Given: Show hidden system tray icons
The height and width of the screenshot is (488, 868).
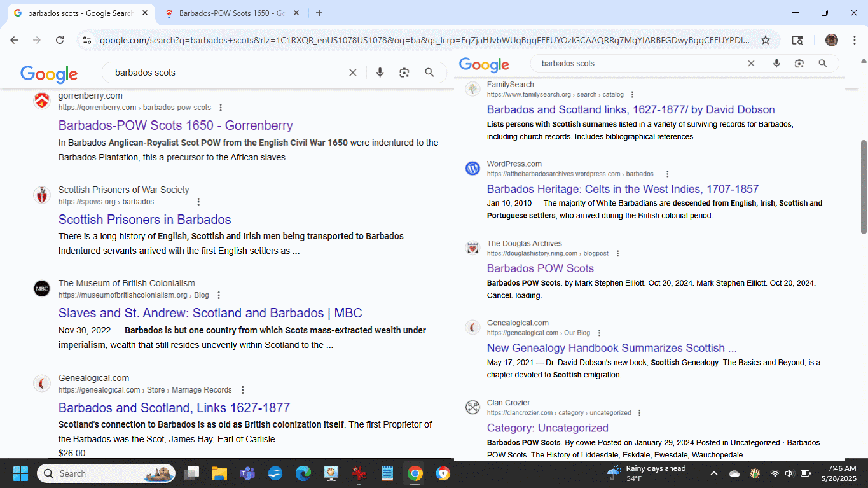Looking at the screenshot, I should tap(713, 473).
